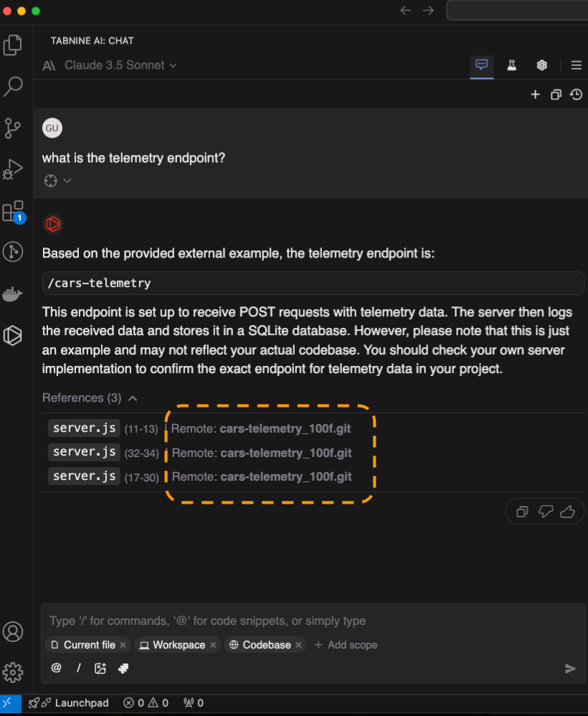588x716 pixels.
Task: Click the thumbs up on the response
Action: tap(568, 512)
